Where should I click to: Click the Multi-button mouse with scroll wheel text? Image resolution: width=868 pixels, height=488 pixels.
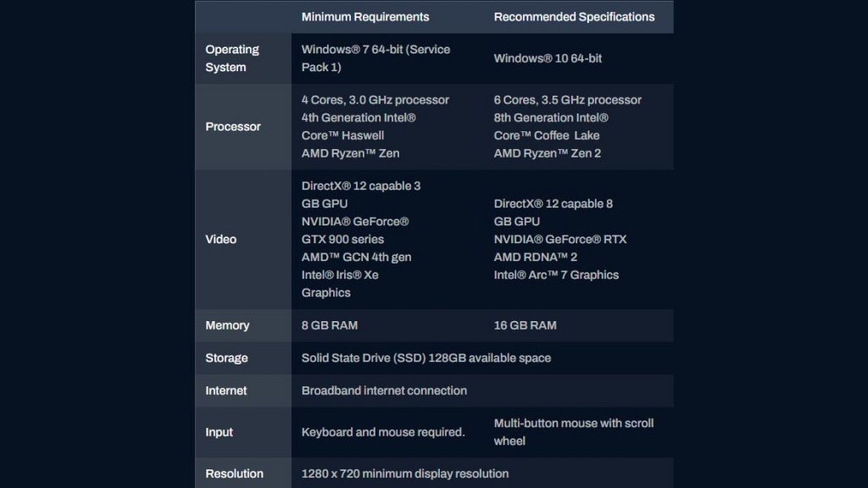574,432
